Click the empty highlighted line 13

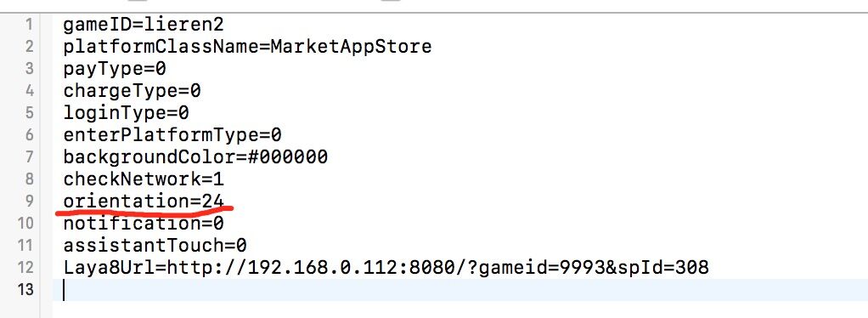460,290
